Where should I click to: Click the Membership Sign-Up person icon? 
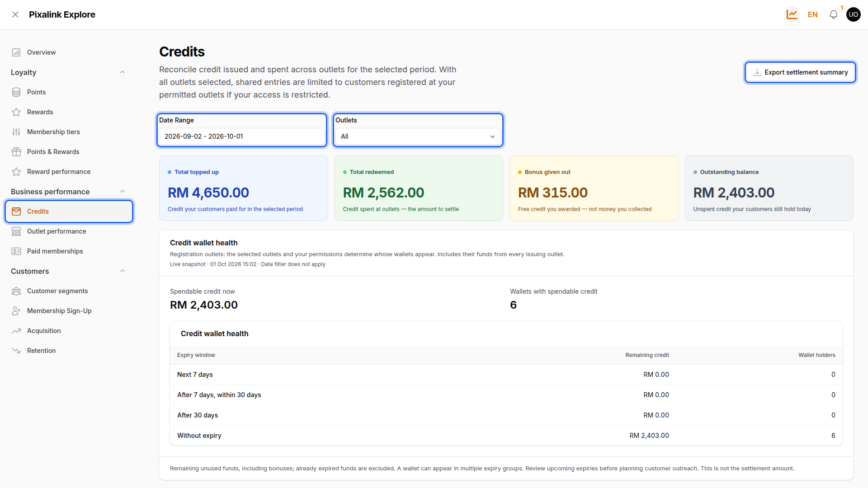[x=16, y=311]
